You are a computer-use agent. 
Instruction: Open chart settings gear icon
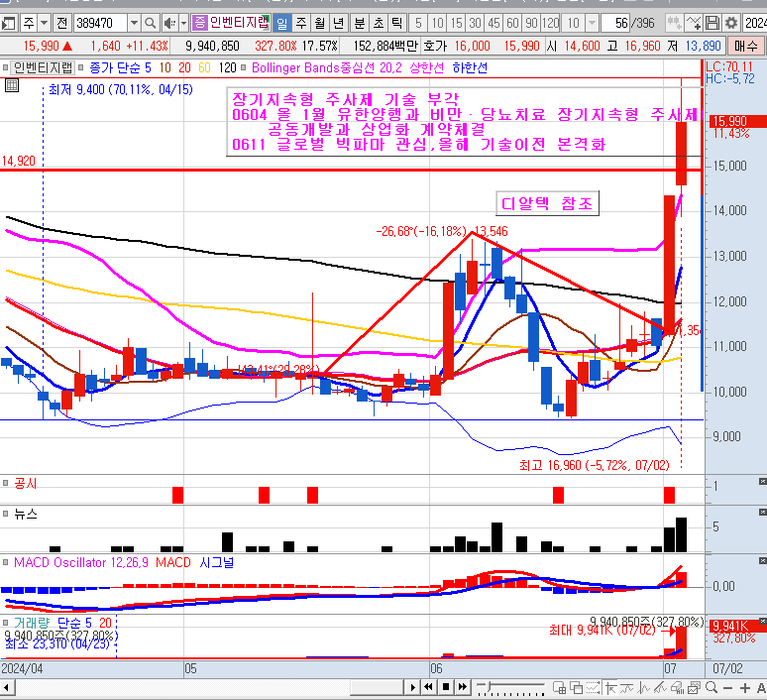click(x=731, y=22)
